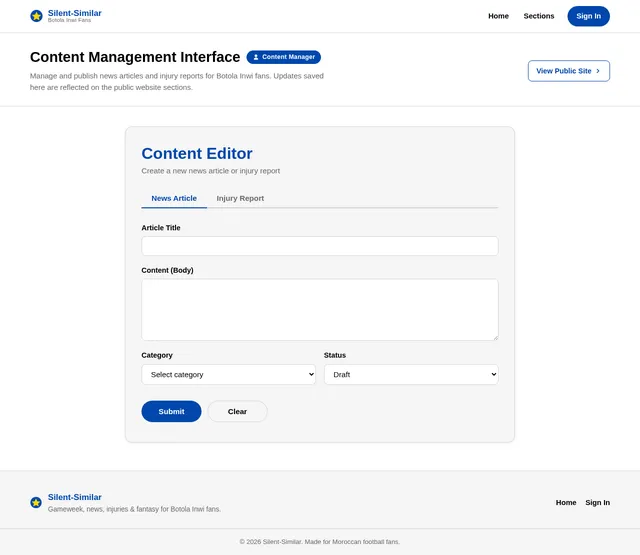Click the Category field label
This screenshot has height=555, width=640.
tap(157, 355)
